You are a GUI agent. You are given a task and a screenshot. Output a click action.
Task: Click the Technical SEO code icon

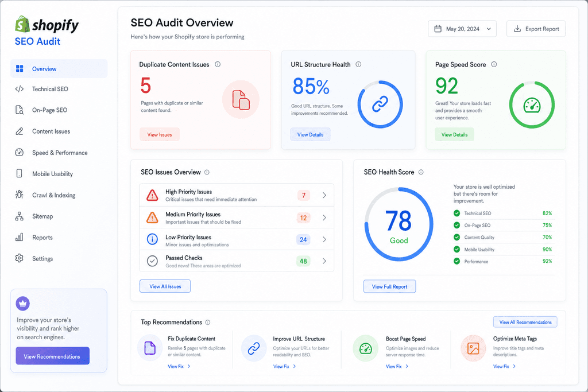20,89
